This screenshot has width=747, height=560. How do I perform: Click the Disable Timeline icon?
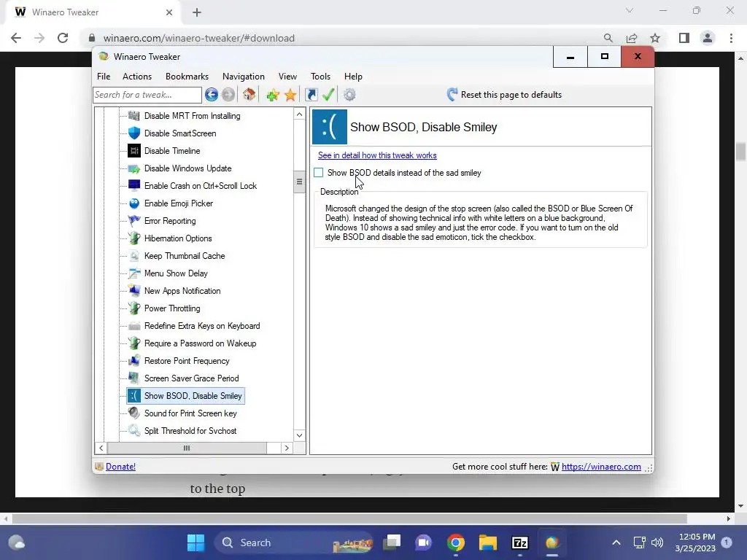(x=134, y=151)
